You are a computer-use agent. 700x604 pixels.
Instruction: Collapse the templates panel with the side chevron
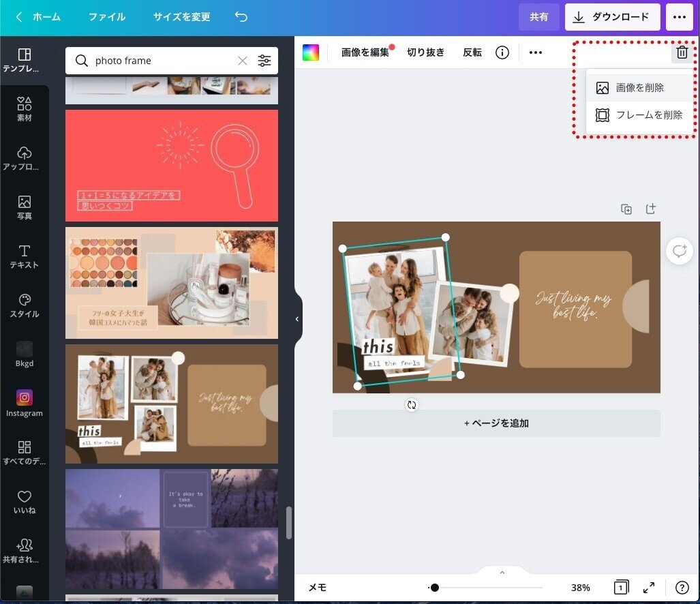pos(296,318)
